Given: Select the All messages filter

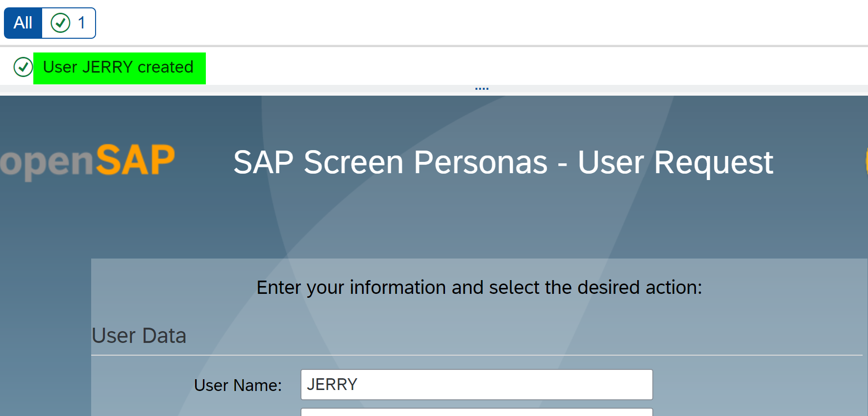Looking at the screenshot, I should [23, 23].
